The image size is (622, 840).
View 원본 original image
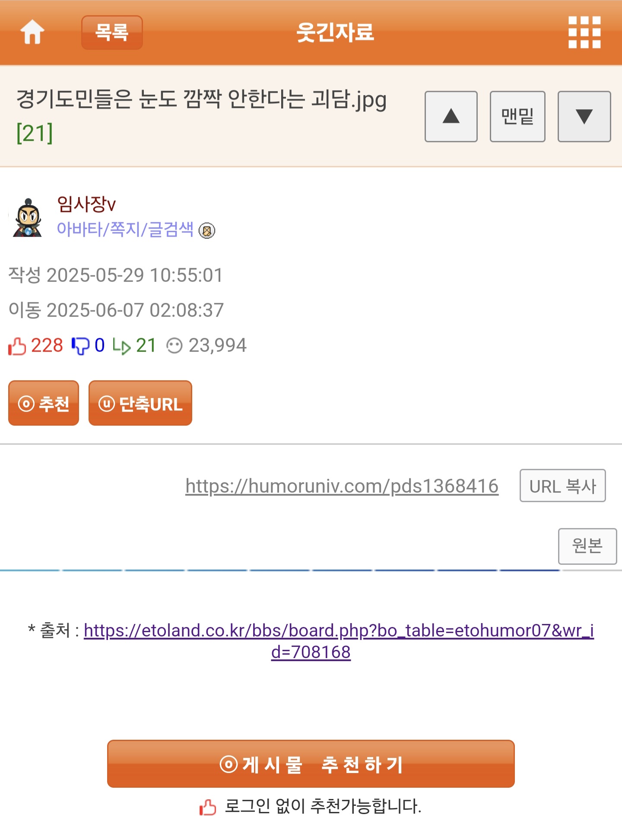[587, 546]
